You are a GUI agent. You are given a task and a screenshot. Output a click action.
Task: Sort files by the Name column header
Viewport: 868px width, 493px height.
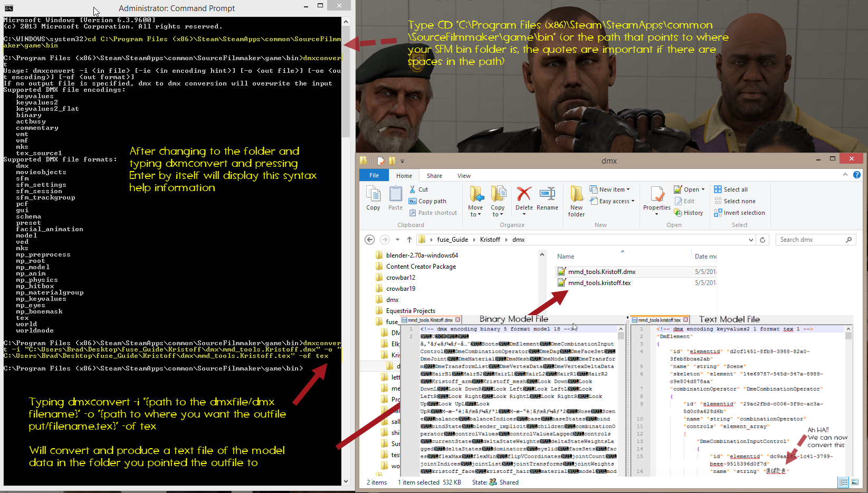pyautogui.click(x=566, y=257)
